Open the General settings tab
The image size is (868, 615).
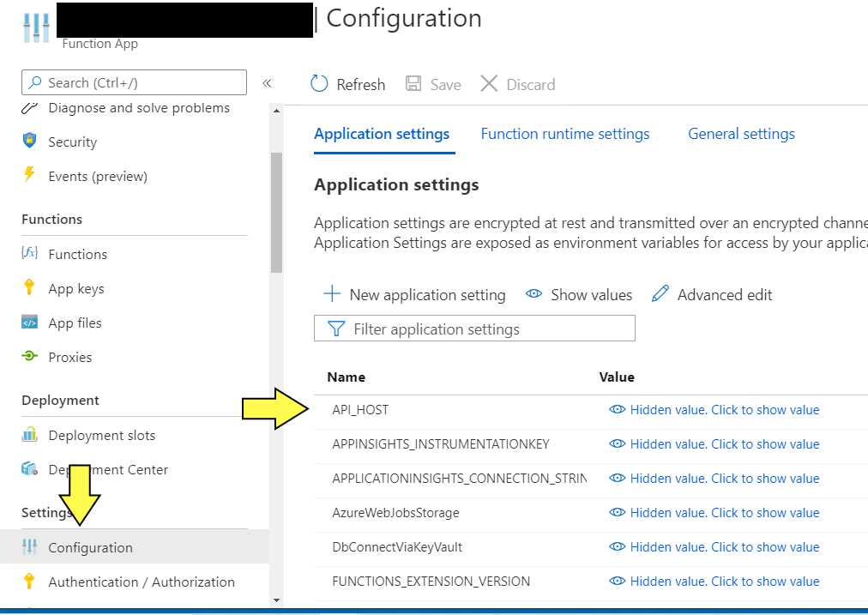click(x=741, y=134)
